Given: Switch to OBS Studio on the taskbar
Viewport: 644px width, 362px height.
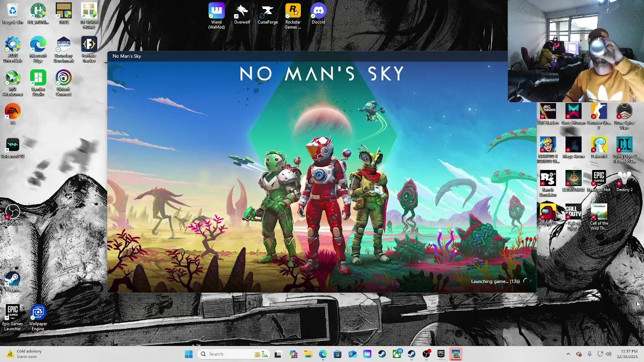Looking at the screenshot, I should point(427,354).
